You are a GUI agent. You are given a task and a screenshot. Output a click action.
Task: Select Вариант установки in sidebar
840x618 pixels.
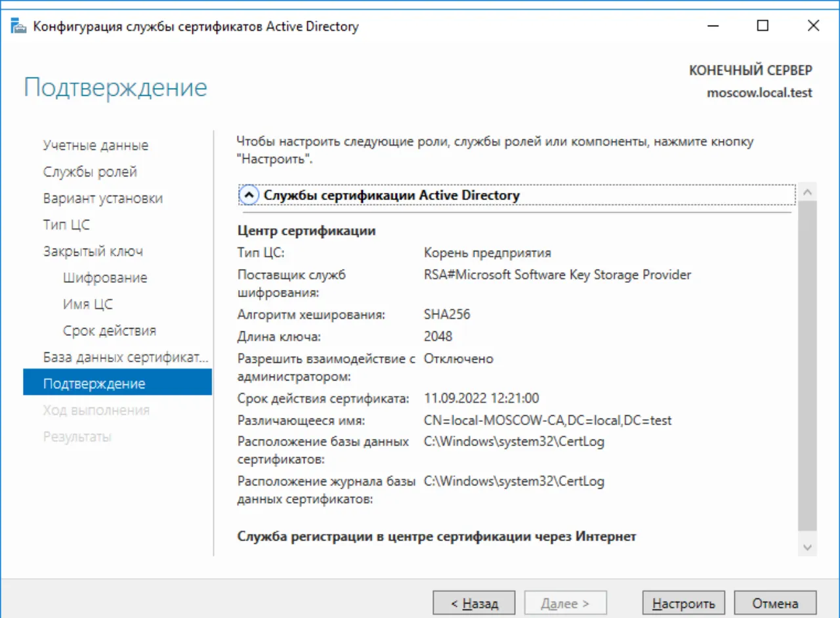pos(103,198)
